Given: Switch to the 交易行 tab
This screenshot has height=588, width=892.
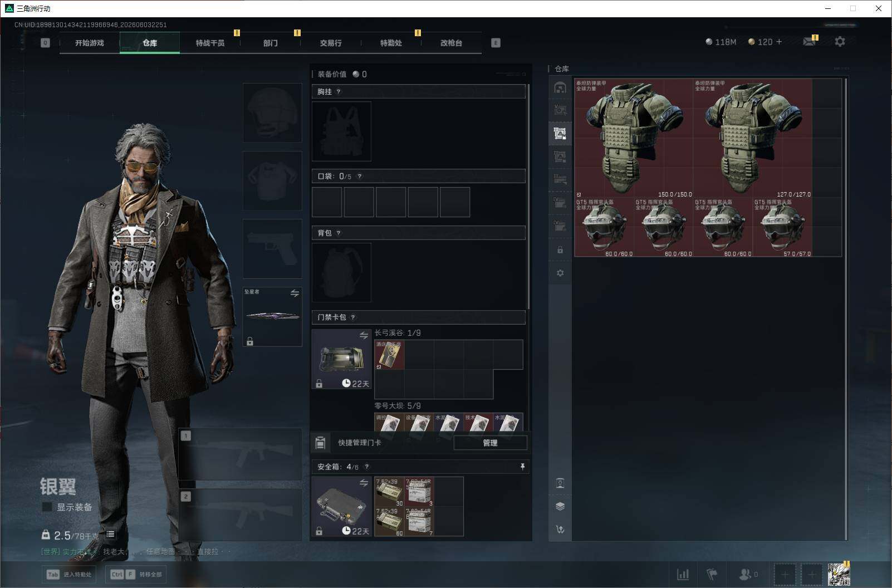Looking at the screenshot, I should (x=331, y=43).
